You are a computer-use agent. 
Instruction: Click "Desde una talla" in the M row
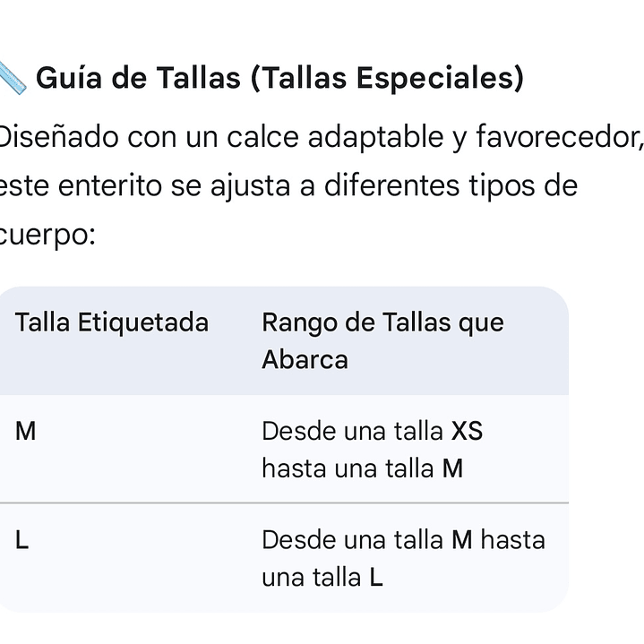tap(352, 432)
